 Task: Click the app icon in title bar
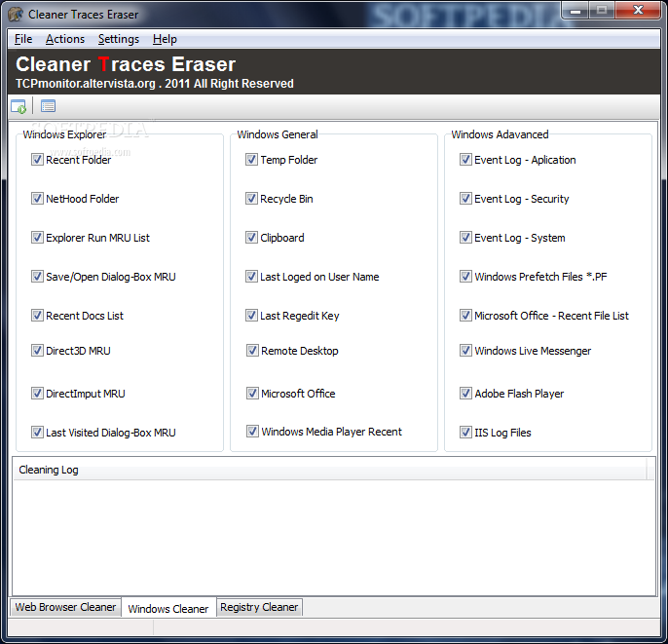point(17,14)
